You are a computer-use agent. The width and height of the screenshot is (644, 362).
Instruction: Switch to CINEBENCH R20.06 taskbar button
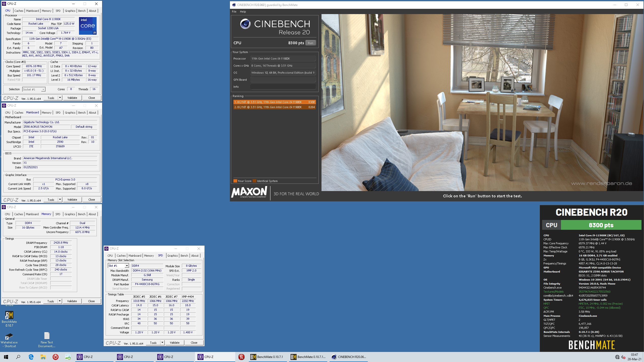click(348, 357)
